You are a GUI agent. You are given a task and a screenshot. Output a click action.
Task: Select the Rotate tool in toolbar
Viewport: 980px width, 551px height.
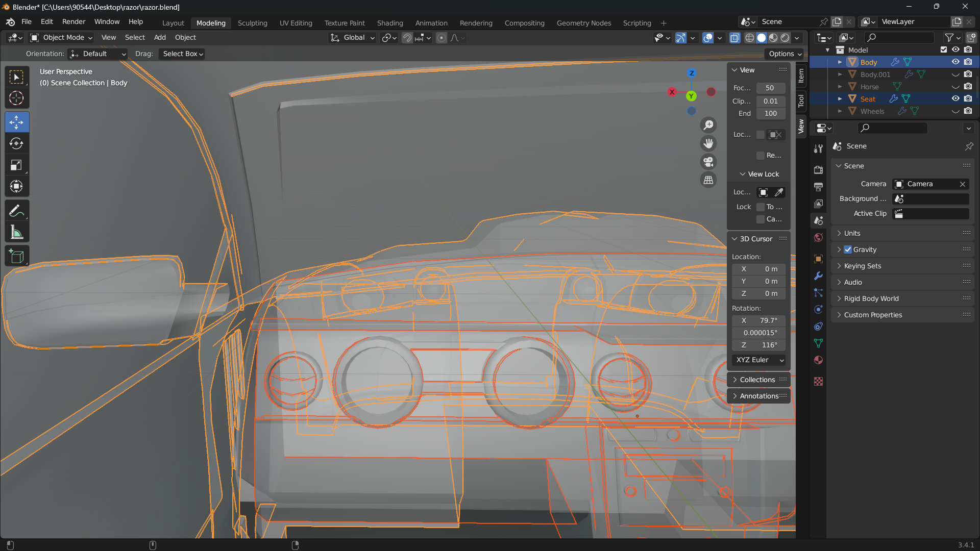16,144
